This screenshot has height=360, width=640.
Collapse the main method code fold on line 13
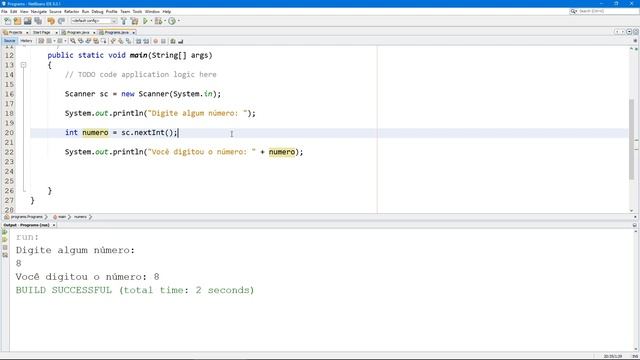(x=23, y=65)
